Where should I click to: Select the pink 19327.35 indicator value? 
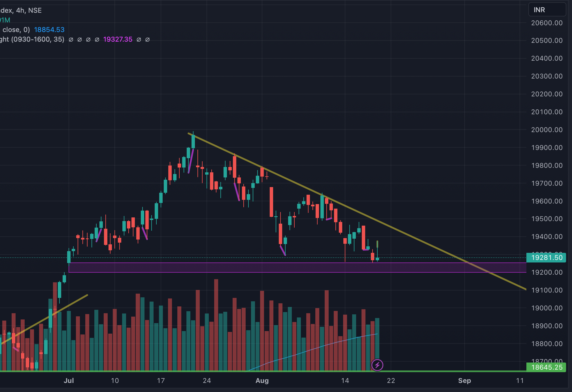point(118,39)
